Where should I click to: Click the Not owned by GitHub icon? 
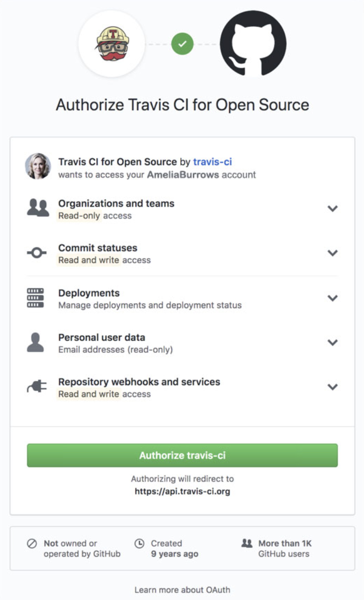coord(32,543)
